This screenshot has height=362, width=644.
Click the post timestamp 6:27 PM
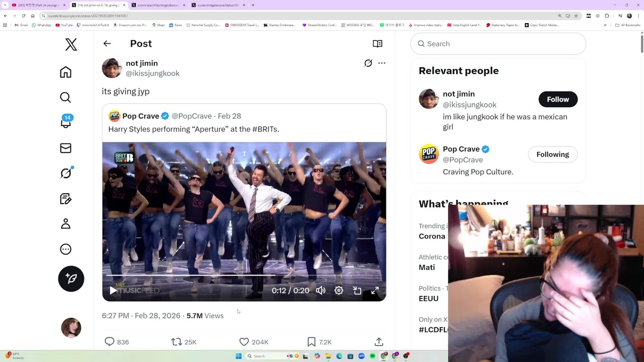(141, 316)
